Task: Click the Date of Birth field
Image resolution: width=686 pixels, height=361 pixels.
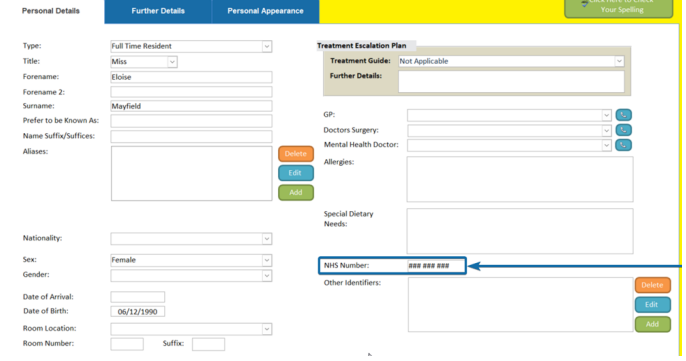Action: coord(137,312)
